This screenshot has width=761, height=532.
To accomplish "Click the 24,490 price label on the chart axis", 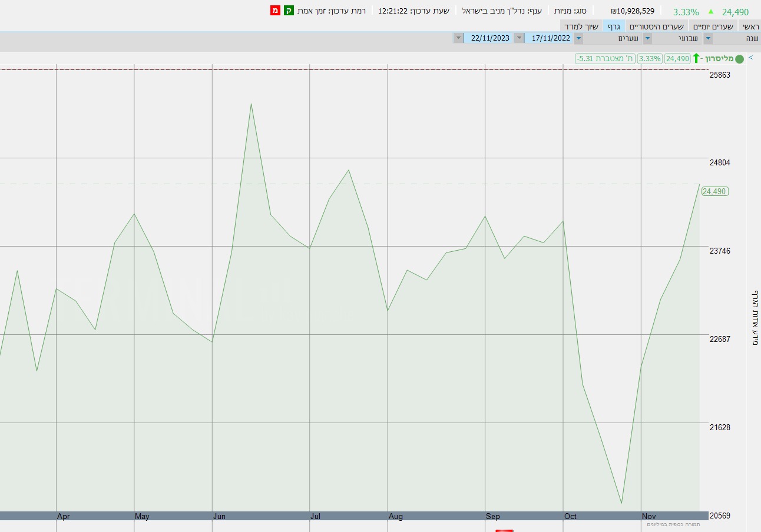I will (714, 191).
